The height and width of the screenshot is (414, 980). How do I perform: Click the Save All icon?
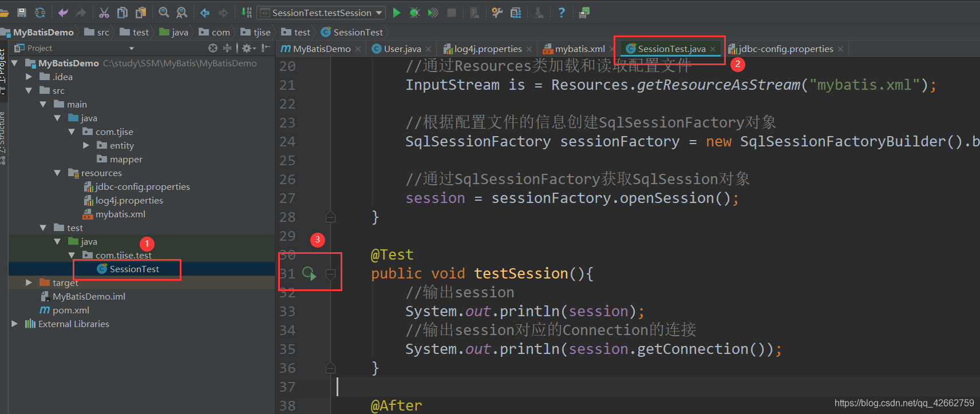click(22, 13)
